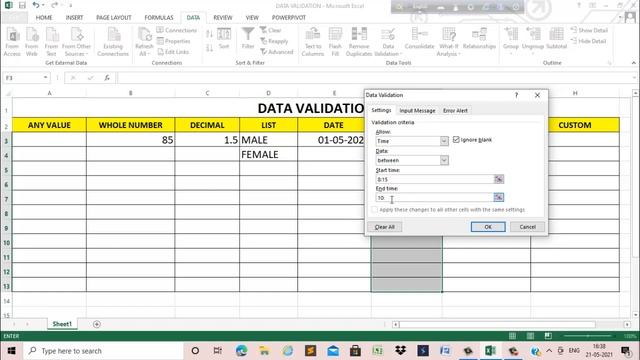Click OK in Data Validation dialog

tap(488, 227)
